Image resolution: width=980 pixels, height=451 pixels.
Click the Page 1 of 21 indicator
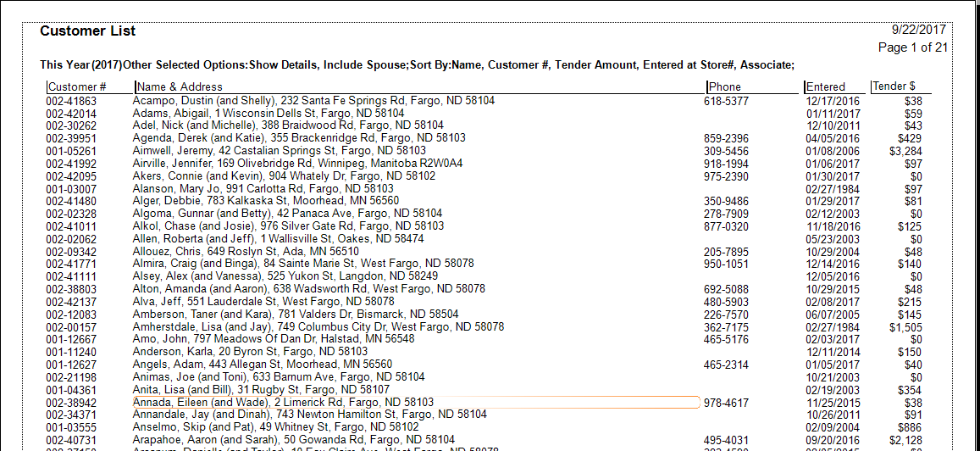[912, 47]
